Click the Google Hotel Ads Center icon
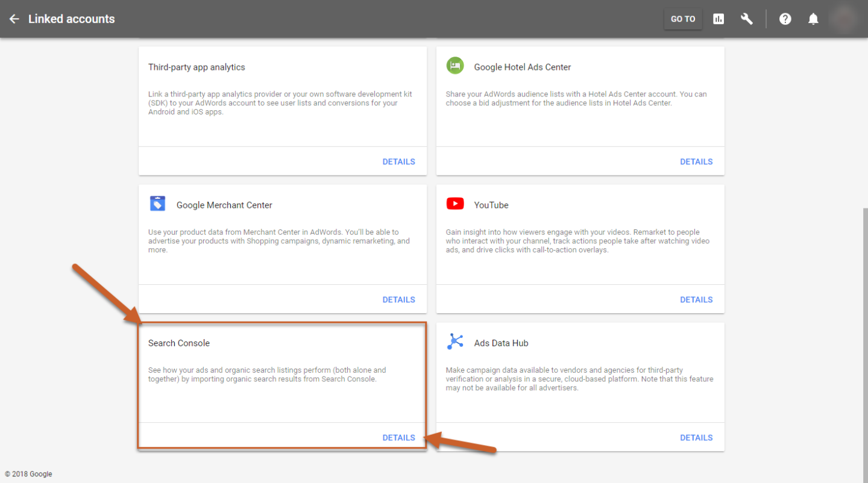The height and width of the screenshot is (483, 868). tap(455, 66)
